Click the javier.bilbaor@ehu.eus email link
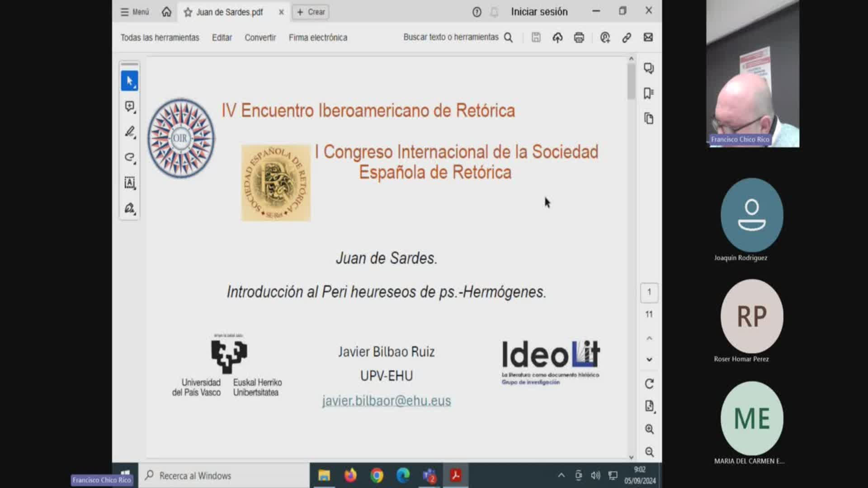The width and height of the screenshot is (868, 488). coord(386,401)
